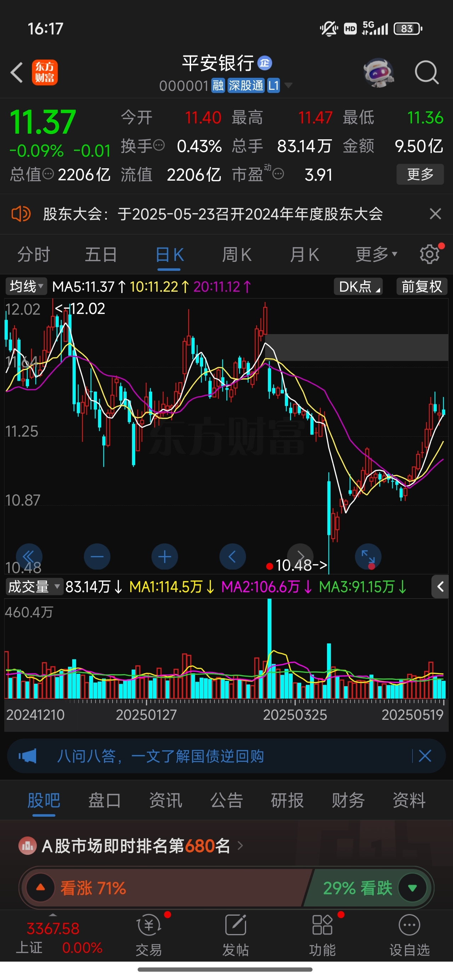The image size is (453, 980).
Task: Jump chart to earliest with double-left arrow
Action: tap(29, 557)
